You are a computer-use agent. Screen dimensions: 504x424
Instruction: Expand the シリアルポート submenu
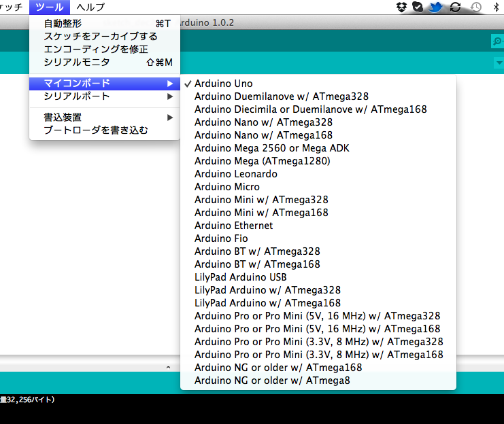[105, 96]
